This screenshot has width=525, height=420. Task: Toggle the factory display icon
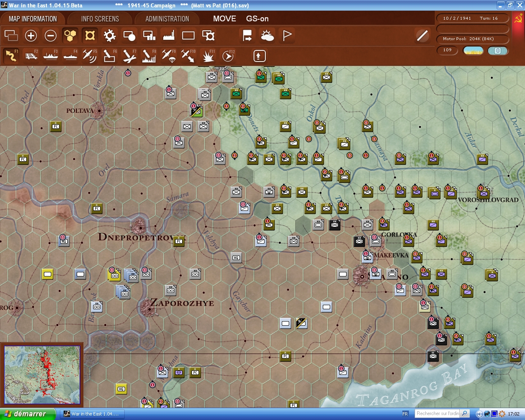(x=169, y=36)
